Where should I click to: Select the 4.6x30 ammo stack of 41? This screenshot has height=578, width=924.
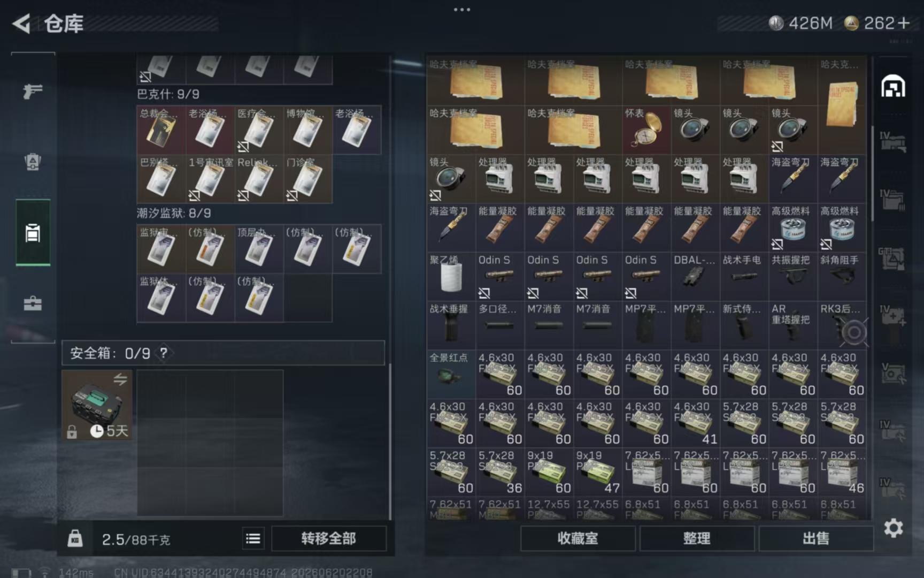tap(695, 424)
